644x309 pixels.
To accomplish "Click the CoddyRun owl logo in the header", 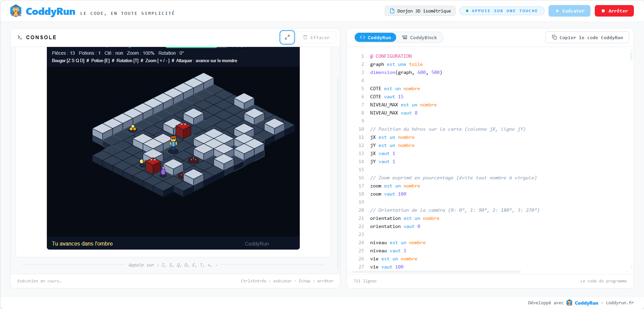I will pos(16,11).
